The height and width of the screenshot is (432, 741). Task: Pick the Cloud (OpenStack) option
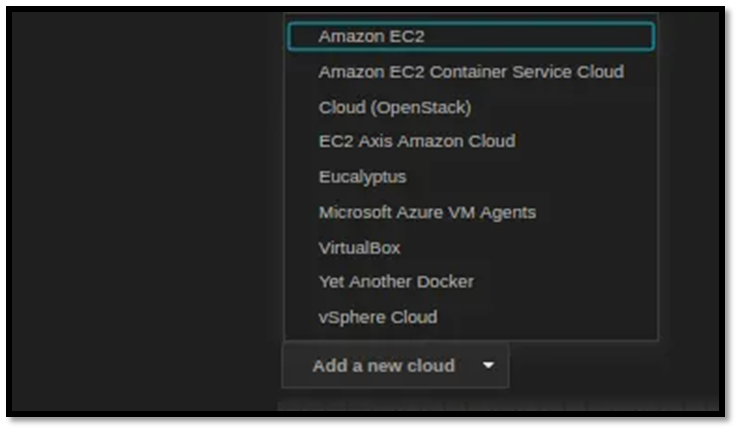pos(394,107)
